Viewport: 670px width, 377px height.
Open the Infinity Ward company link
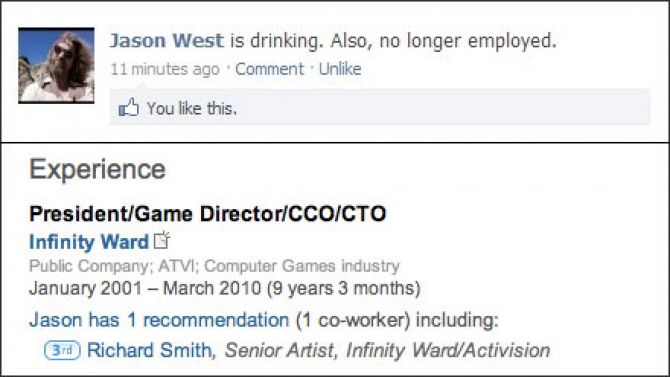(x=89, y=242)
